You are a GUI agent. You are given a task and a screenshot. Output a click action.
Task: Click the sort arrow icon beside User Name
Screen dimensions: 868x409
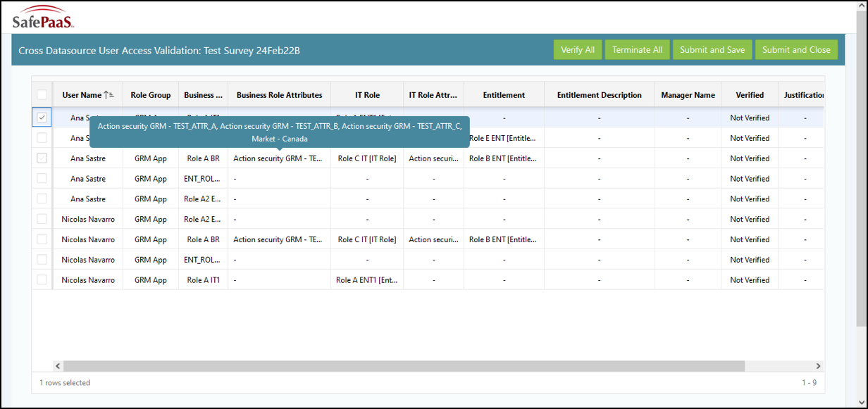109,95
